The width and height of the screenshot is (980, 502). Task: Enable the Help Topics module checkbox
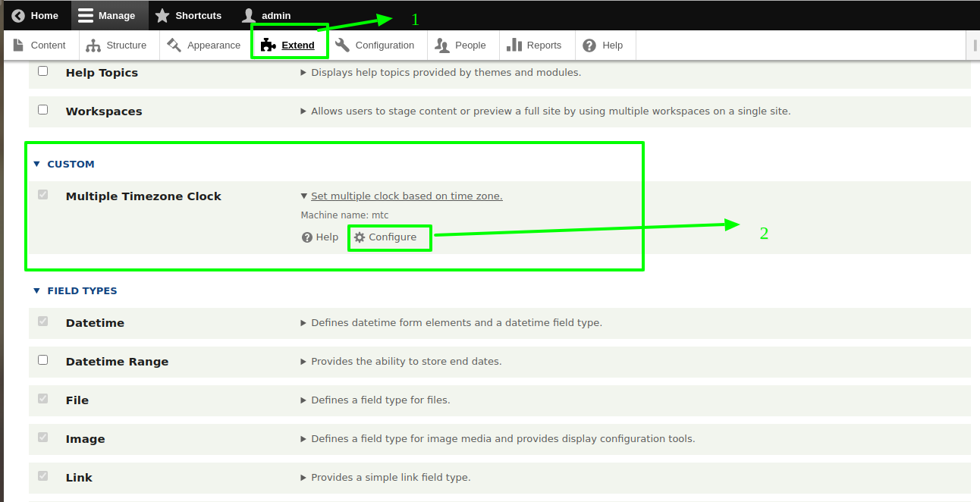[x=43, y=71]
